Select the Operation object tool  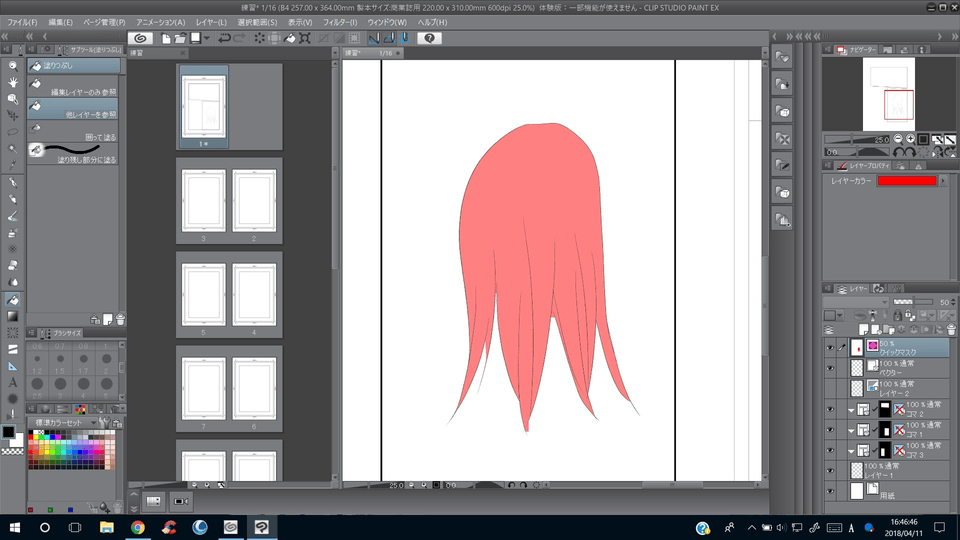coord(12,99)
